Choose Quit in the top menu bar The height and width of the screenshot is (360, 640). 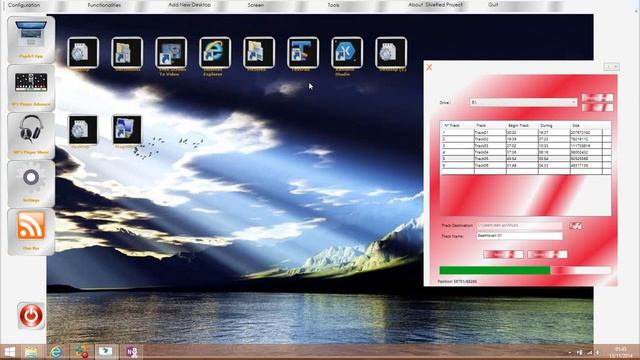[x=493, y=5]
